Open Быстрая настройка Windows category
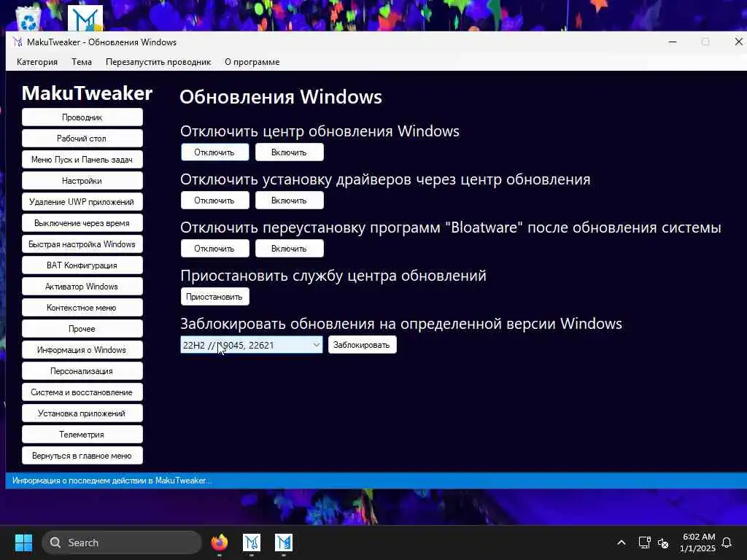 (82, 244)
